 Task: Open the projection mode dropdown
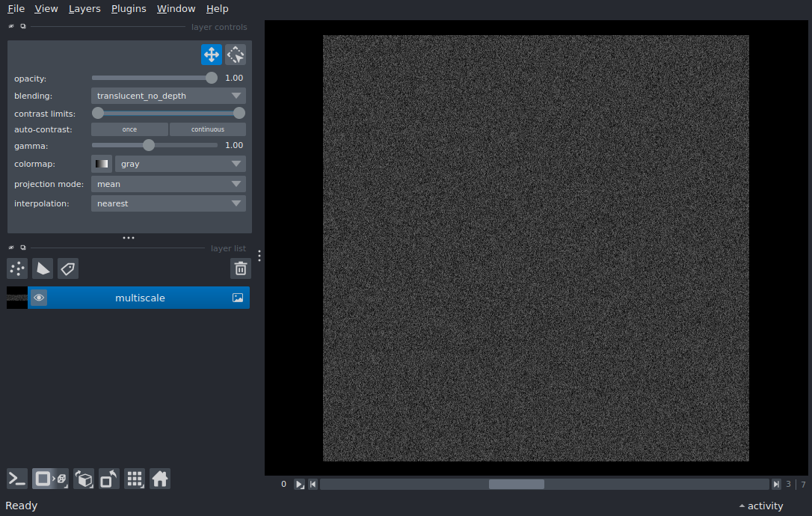coord(168,184)
